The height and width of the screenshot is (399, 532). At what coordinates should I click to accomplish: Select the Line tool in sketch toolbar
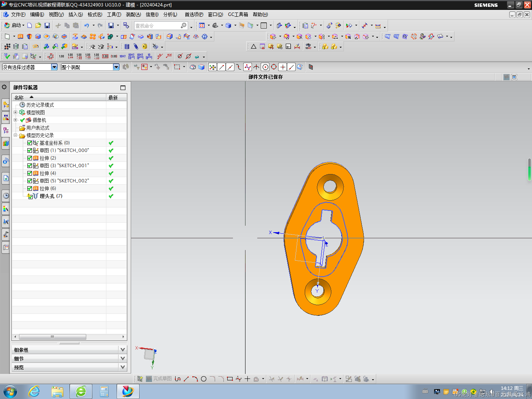186,379
